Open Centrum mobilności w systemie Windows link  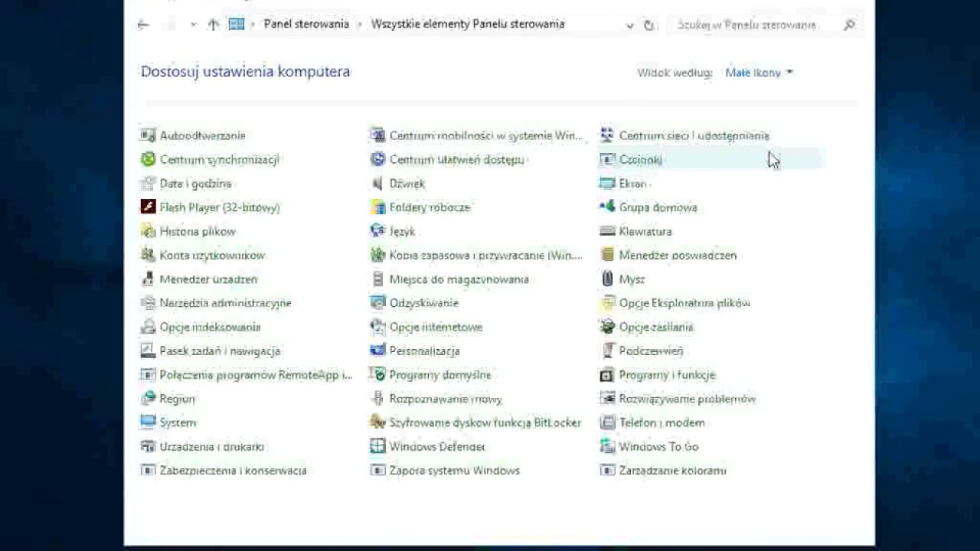[x=486, y=135]
